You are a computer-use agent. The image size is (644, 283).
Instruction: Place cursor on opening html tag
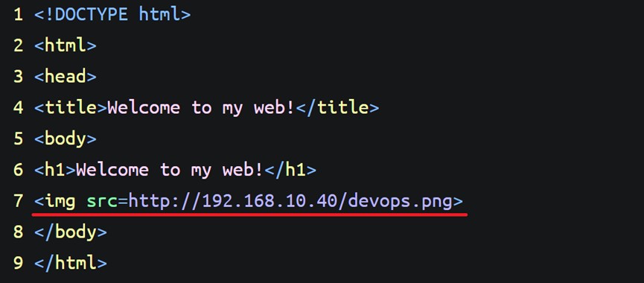66,45
